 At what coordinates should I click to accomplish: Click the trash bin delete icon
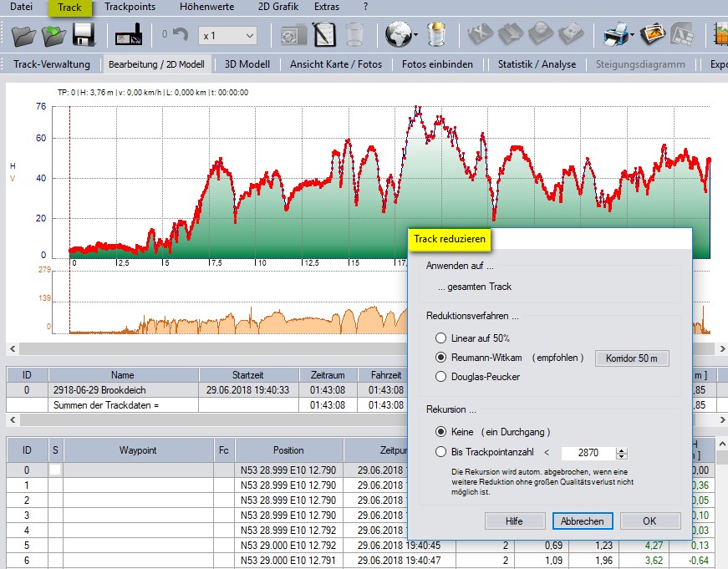(354, 35)
